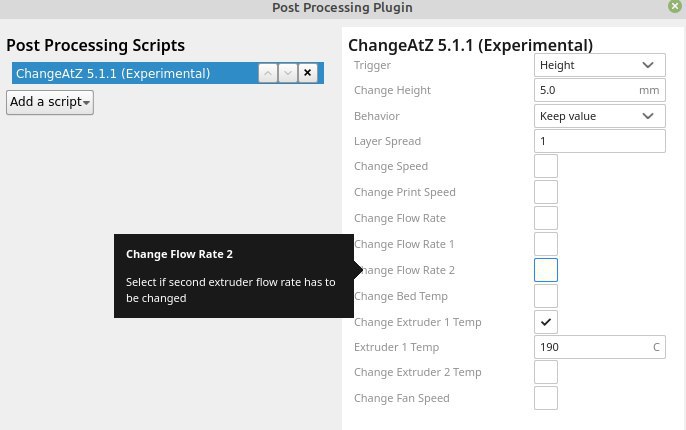Close the Post Processing Plugin window
The image size is (686, 430).
click(x=675, y=8)
